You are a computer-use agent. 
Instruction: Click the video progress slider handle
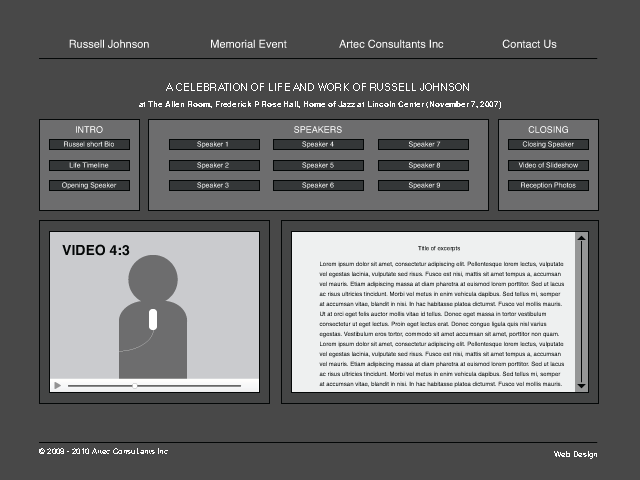135,385
